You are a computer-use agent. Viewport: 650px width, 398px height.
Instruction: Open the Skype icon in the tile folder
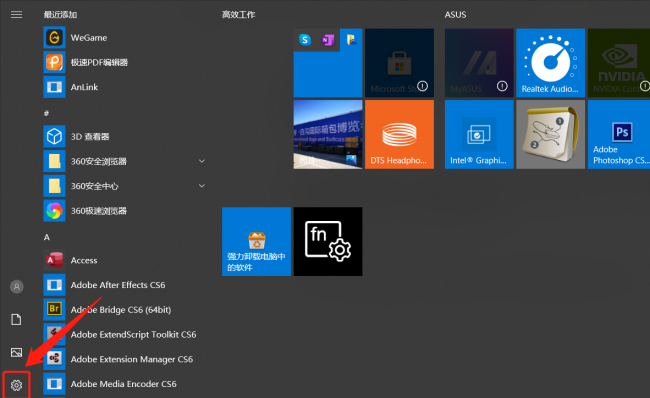(305, 40)
